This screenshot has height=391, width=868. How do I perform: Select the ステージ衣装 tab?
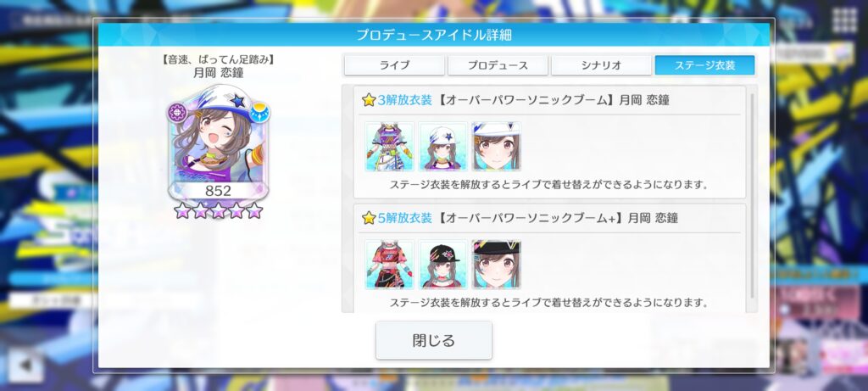coord(704,65)
